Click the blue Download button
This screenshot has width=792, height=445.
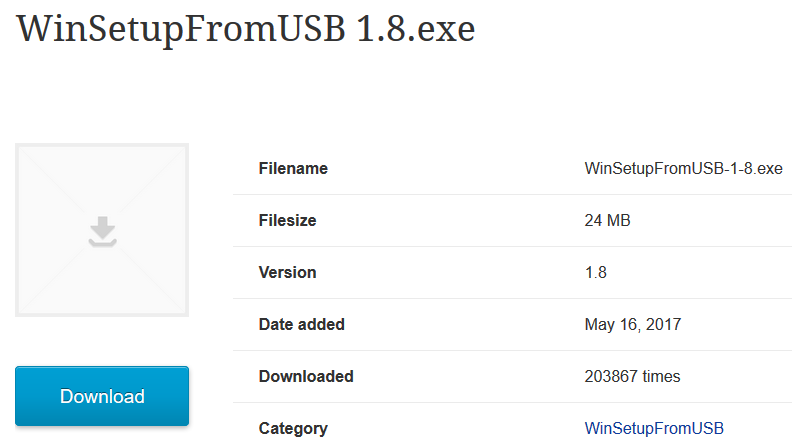(x=102, y=396)
